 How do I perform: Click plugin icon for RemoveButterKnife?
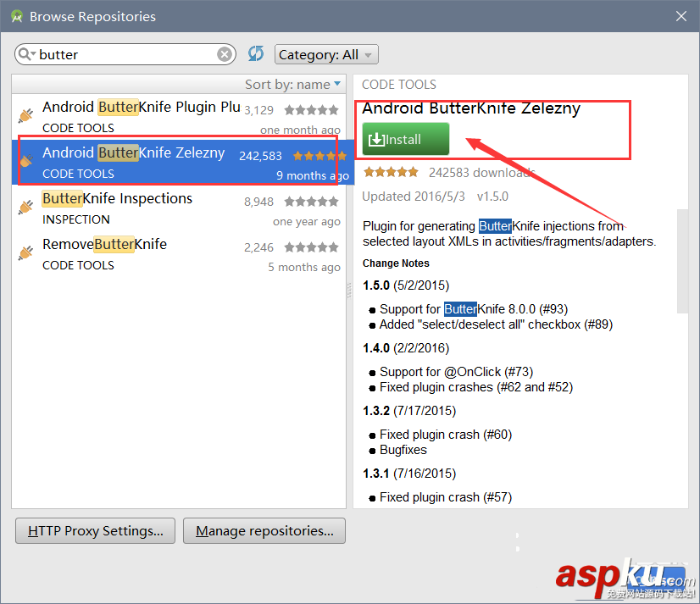click(x=26, y=252)
